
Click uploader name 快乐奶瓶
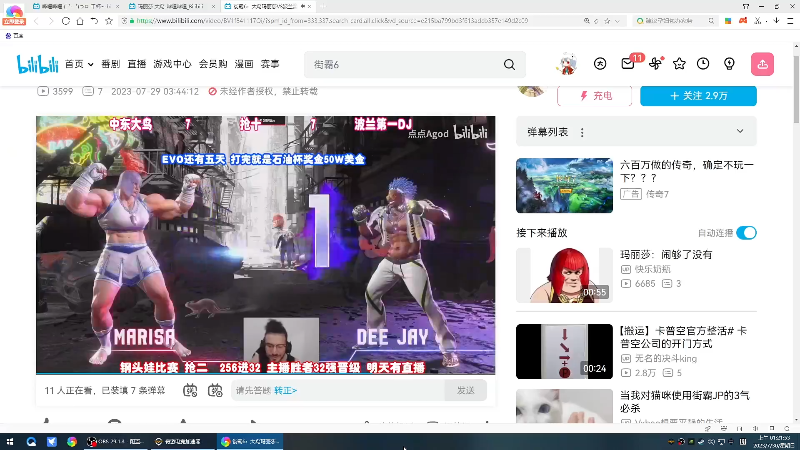(x=653, y=269)
